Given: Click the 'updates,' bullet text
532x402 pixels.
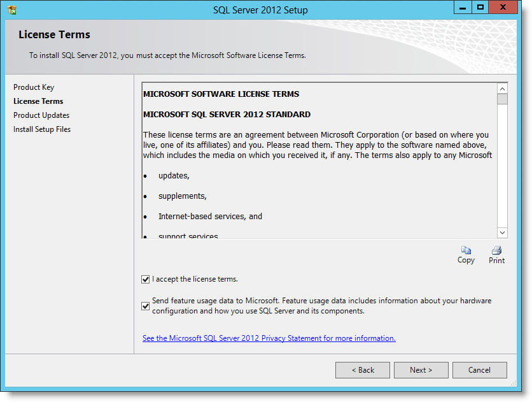Looking at the screenshot, I should point(174,176).
